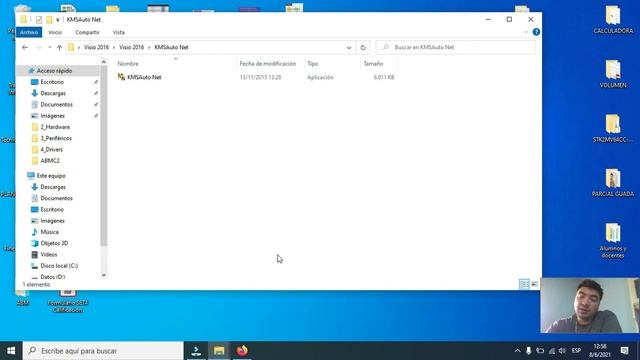Open the VOLUMEN desktop folder
The height and width of the screenshot is (360, 640).
613,74
